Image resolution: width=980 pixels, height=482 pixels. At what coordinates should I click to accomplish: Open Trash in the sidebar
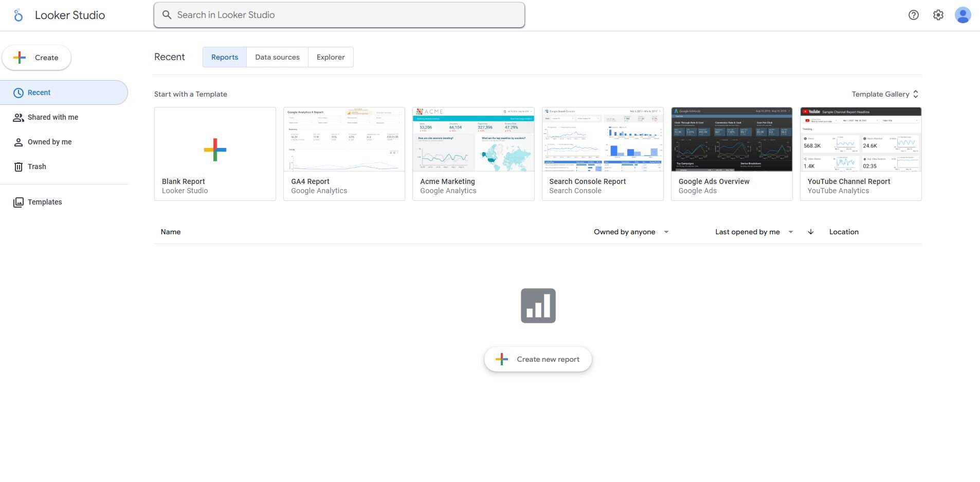37,166
